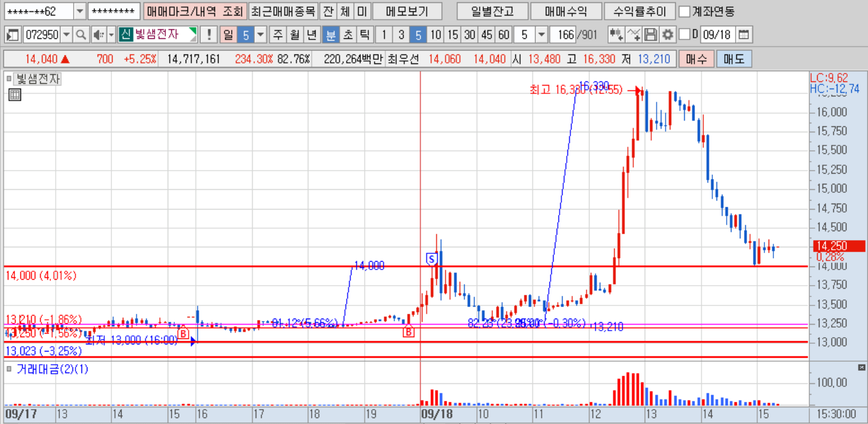The width and height of the screenshot is (868, 424).
Task: Check the D date checkbox
Action: pyautogui.click(x=685, y=35)
